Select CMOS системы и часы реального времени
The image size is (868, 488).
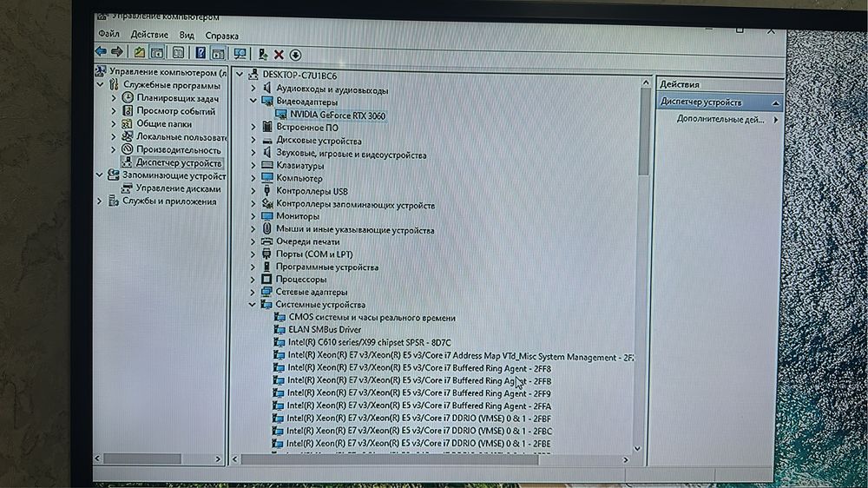coord(372,318)
